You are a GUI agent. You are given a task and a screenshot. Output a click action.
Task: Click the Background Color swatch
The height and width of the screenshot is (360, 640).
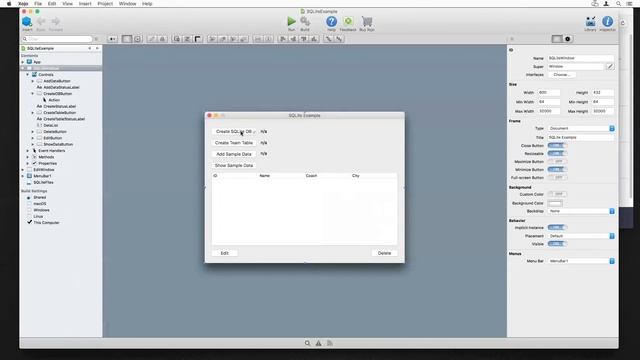pos(555,203)
